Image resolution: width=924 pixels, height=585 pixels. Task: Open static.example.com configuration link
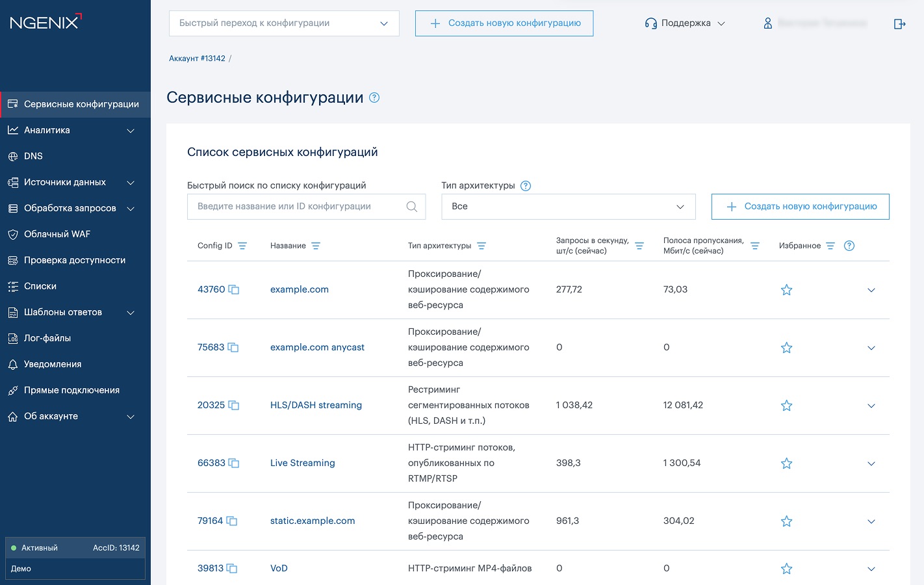[x=313, y=521]
